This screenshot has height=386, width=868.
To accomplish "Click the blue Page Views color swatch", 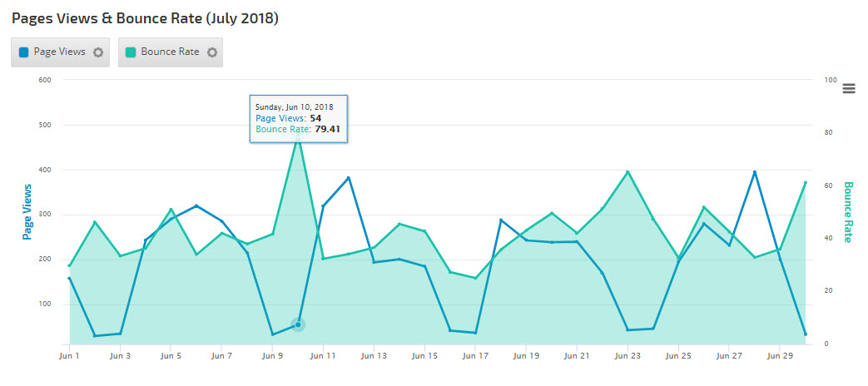I will click(24, 52).
